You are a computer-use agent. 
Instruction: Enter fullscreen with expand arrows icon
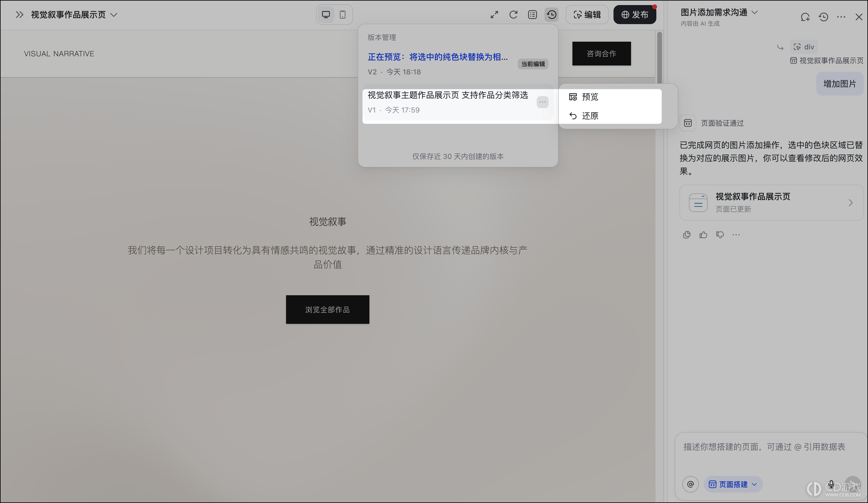coord(494,15)
